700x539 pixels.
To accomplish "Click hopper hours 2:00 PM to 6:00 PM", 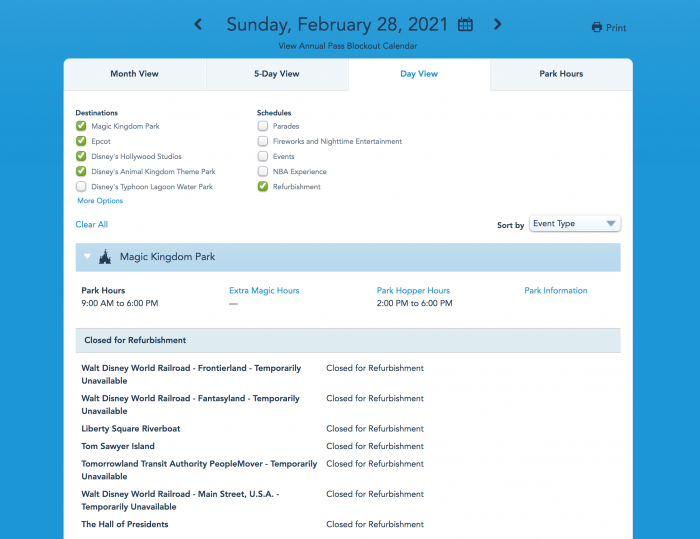I will coord(415,303).
